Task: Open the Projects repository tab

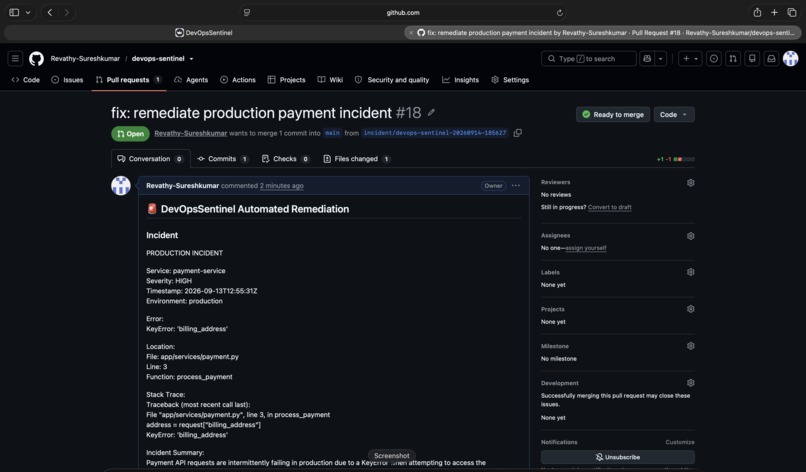Action: coord(286,80)
